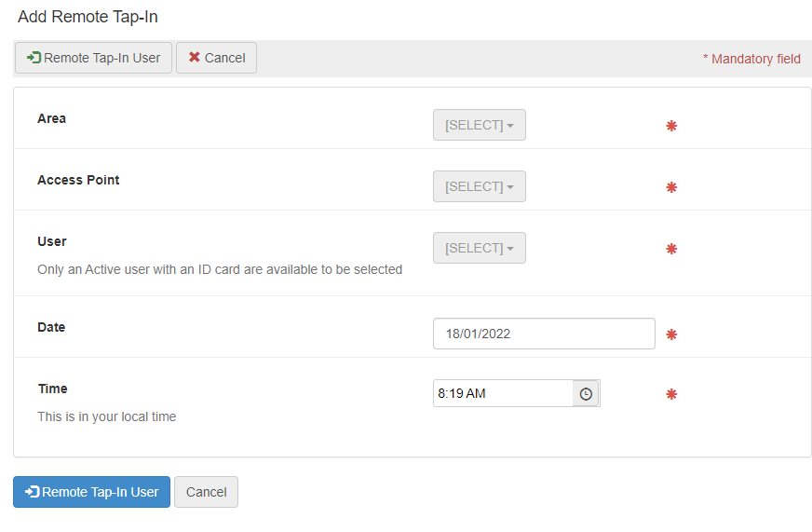Click the red asterisk beside Area

(671, 126)
